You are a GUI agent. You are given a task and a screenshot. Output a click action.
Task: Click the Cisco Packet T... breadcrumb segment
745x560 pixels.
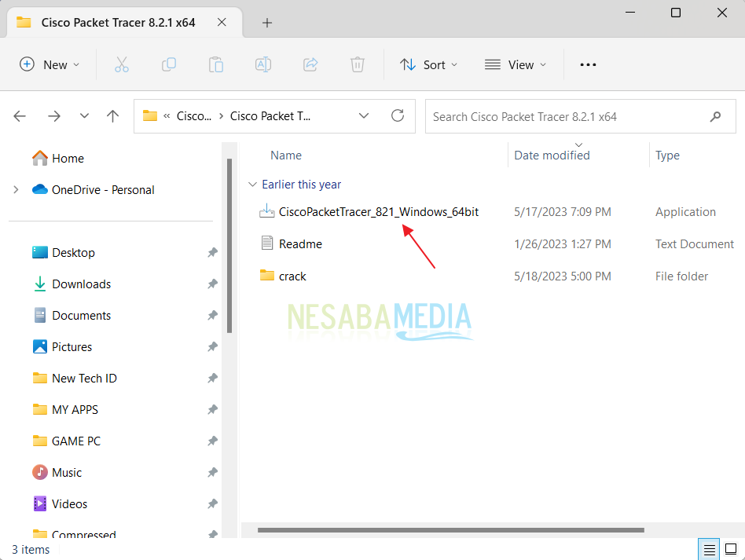click(270, 116)
